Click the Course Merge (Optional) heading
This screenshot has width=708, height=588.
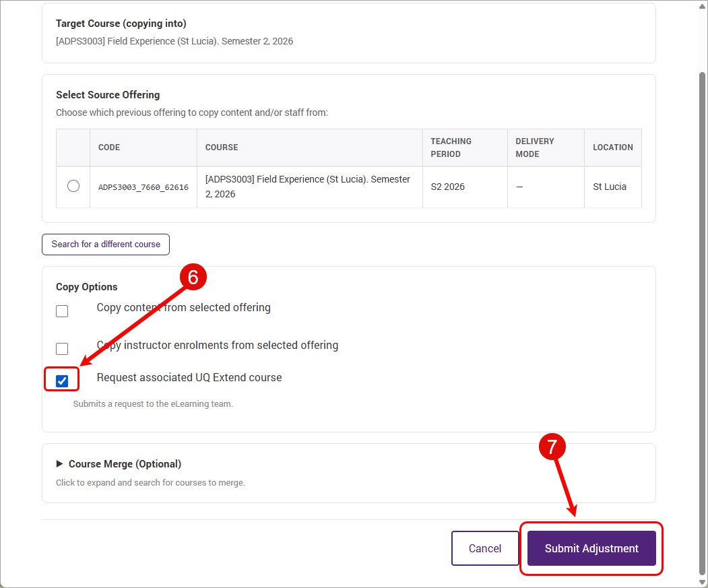(125, 464)
